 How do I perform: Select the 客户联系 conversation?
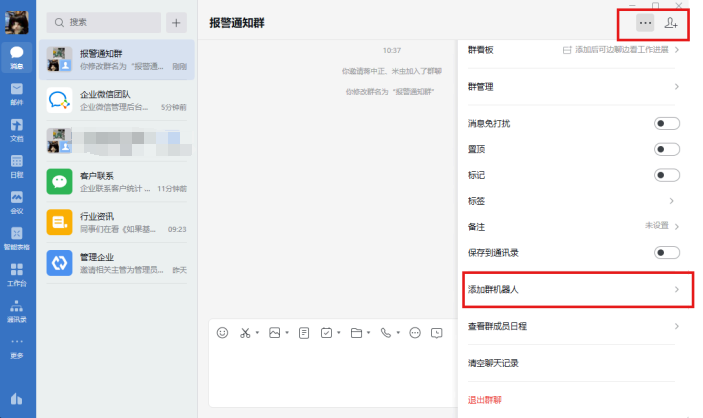coord(117,182)
